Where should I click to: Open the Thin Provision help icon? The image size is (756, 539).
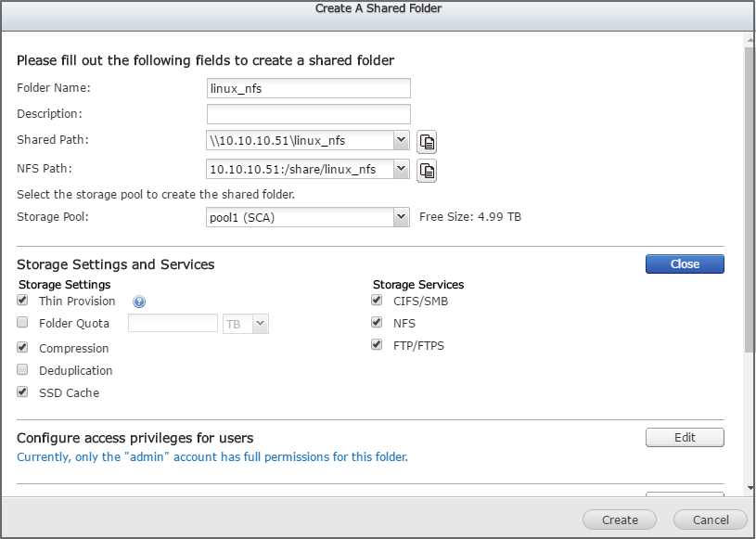(x=139, y=302)
